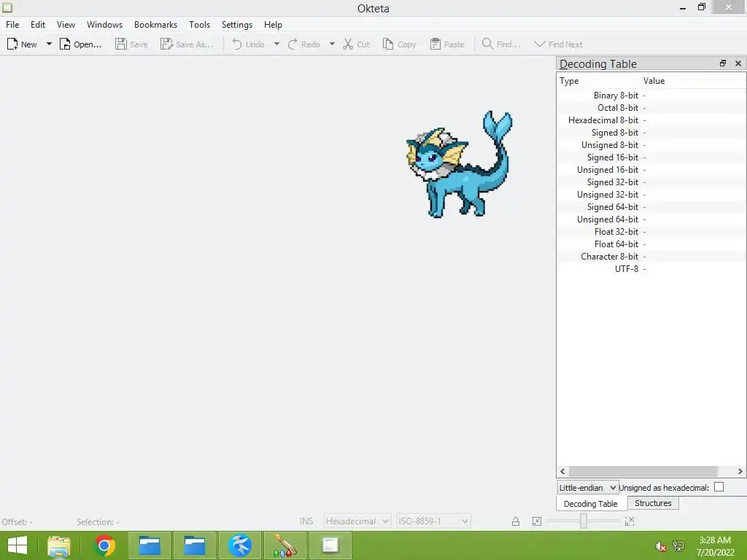The height and width of the screenshot is (560, 747).
Task: Click the Open... toolbar icon
Action: (65, 44)
